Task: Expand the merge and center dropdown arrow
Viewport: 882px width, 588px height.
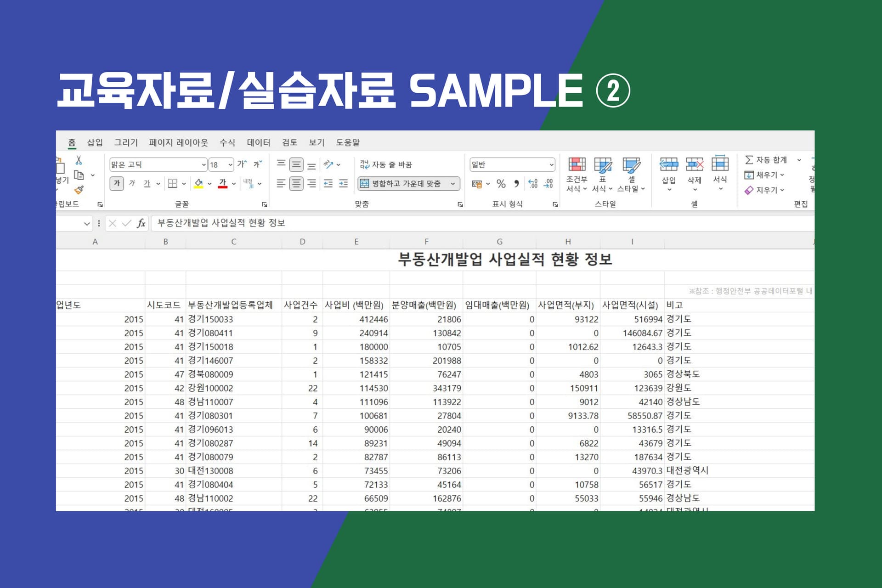Action: pyautogui.click(x=453, y=184)
